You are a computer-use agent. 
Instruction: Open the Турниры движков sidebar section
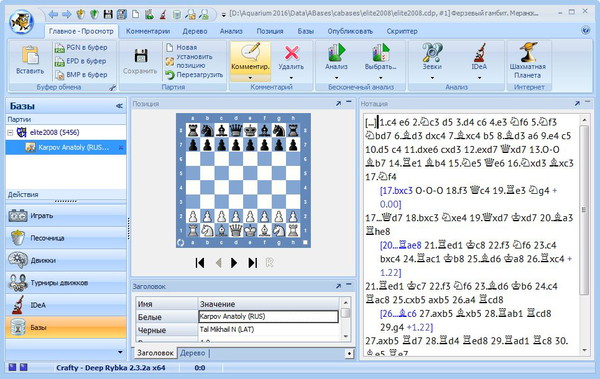tap(66, 283)
